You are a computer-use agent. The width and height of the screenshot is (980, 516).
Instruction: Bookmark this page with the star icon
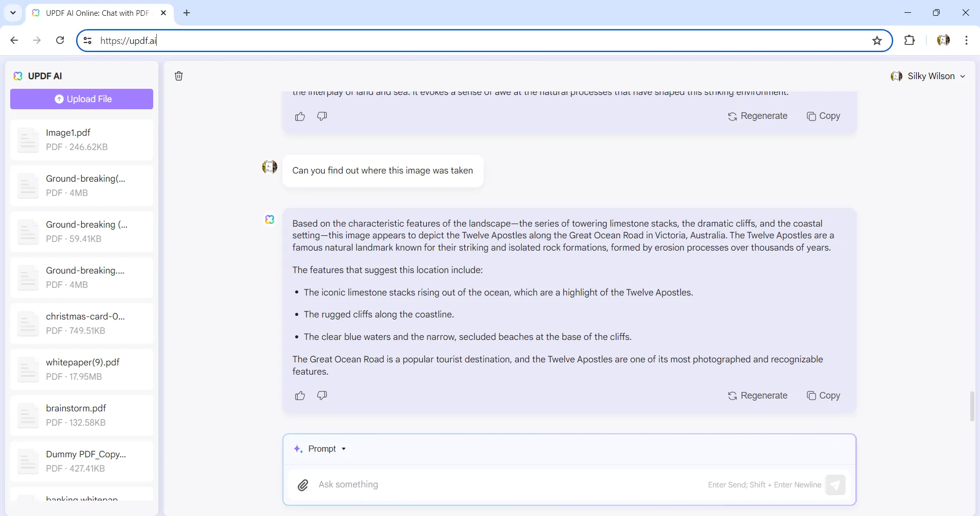877,40
